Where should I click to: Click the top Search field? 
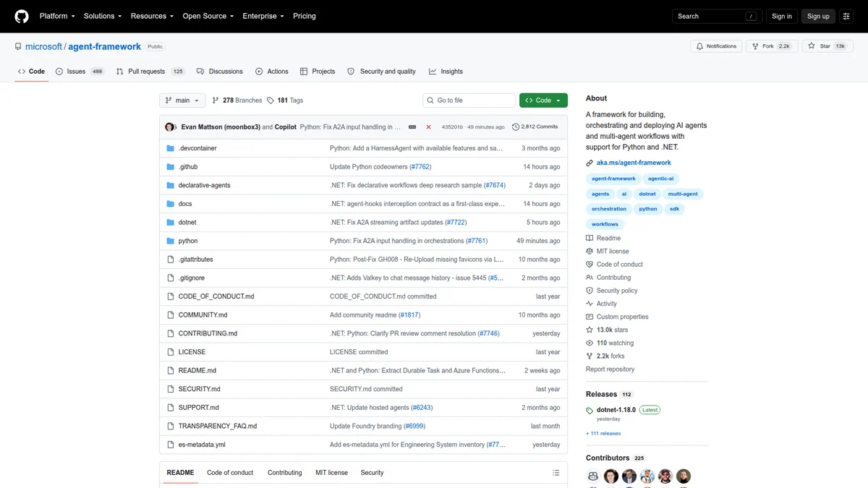tap(718, 16)
